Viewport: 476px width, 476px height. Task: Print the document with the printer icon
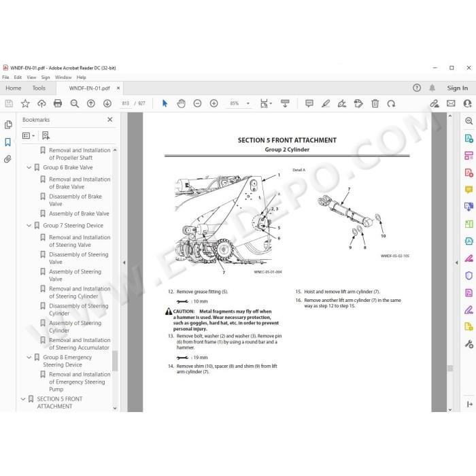(58, 103)
